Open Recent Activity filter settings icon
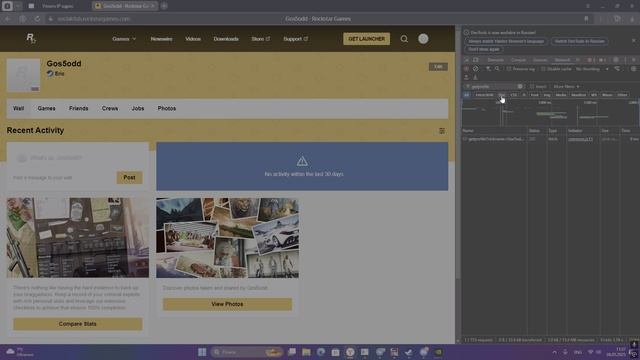Screen dimensions: 640x360 [x=442, y=131]
